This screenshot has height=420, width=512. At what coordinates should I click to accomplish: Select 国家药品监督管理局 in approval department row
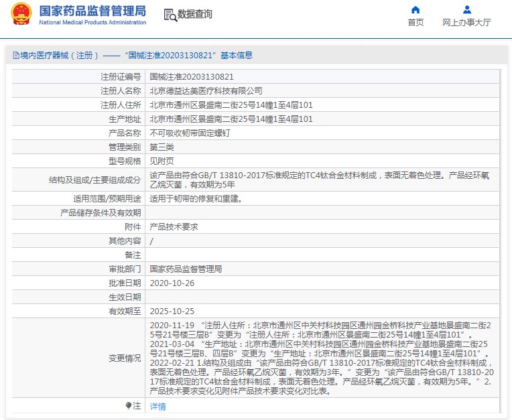[x=186, y=269]
